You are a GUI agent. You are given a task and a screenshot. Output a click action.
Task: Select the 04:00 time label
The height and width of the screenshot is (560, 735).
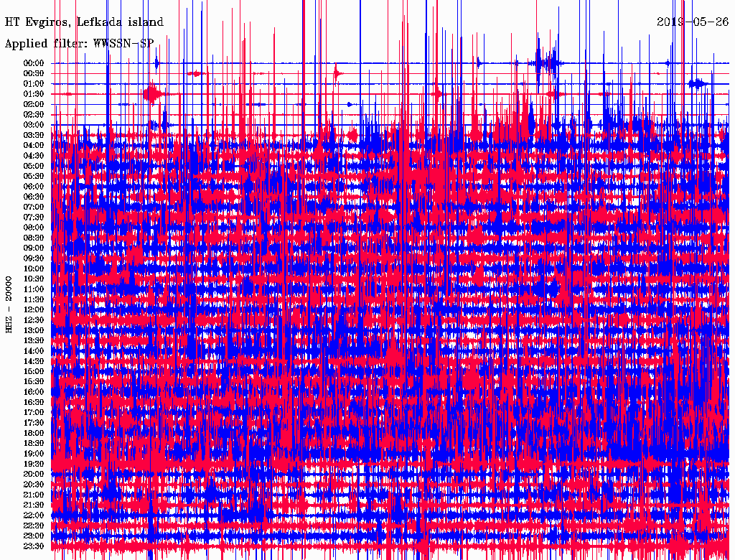34,146
